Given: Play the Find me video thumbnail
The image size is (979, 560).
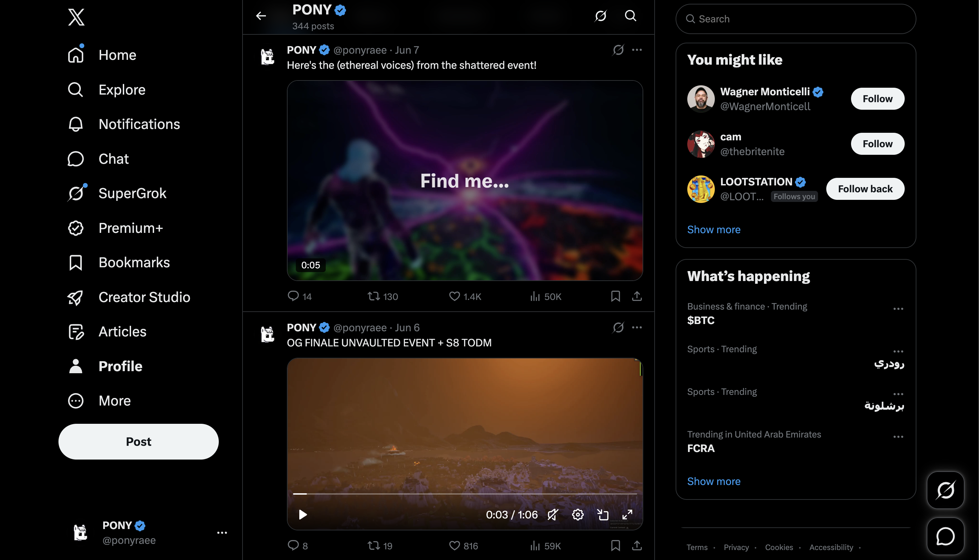Looking at the screenshot, I should click(x=465, y=180).
